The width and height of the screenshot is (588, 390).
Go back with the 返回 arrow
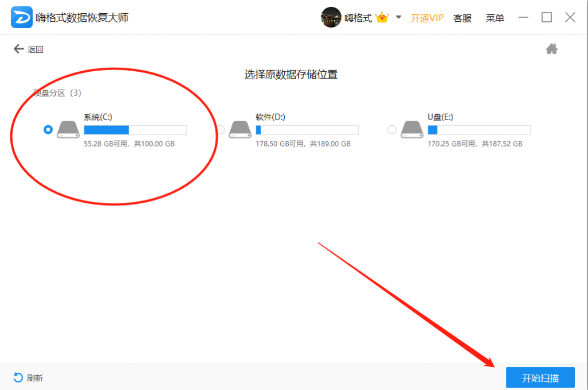[29, 49]
